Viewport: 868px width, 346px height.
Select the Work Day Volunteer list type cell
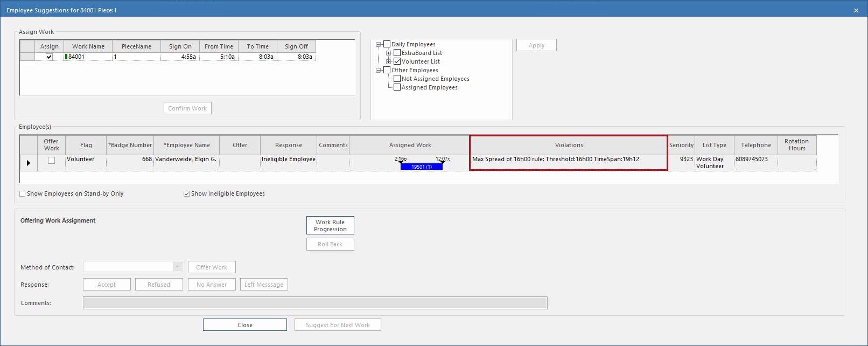[x=715, y=163]
